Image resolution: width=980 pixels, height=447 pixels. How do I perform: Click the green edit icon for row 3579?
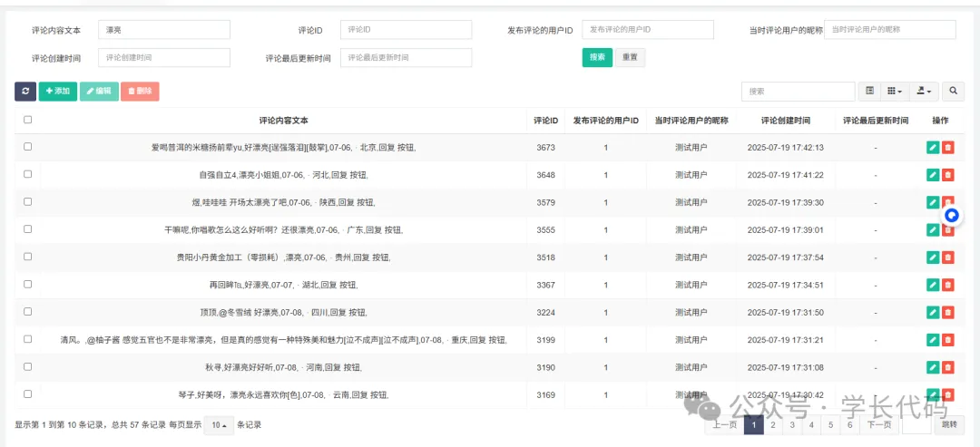(933, 202)
